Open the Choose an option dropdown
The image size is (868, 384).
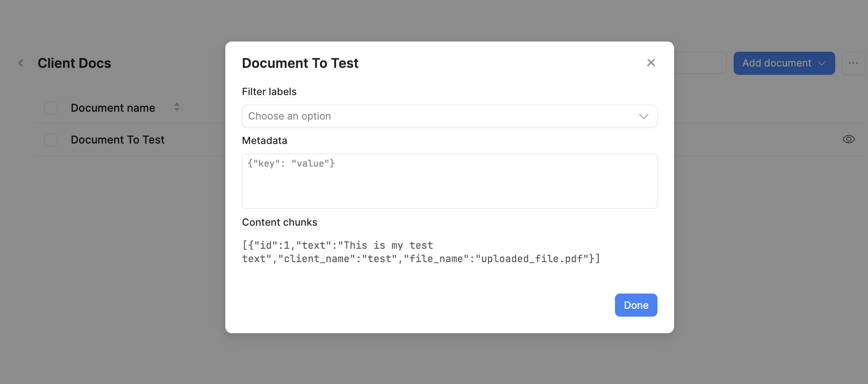point(449,116)
